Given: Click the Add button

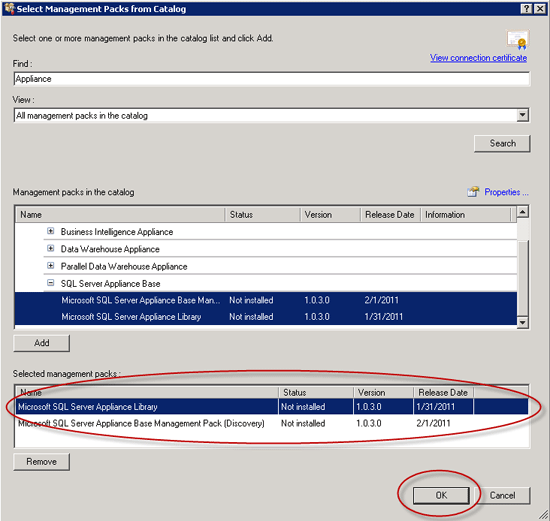Looking at the screenshot, I should (x=41, y=343).
